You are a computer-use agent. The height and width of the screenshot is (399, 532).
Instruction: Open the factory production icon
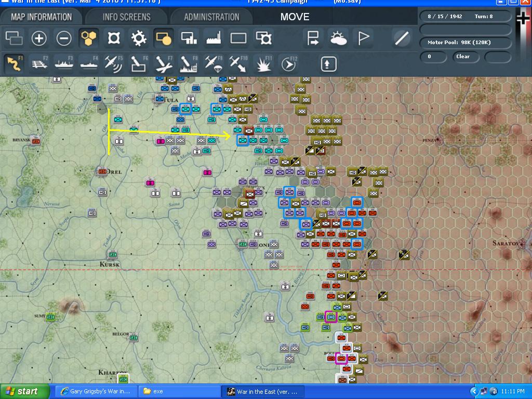214,38
